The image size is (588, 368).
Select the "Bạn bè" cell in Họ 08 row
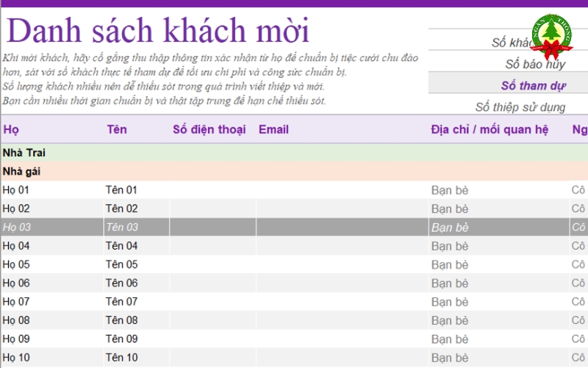[x=450, y=320]
